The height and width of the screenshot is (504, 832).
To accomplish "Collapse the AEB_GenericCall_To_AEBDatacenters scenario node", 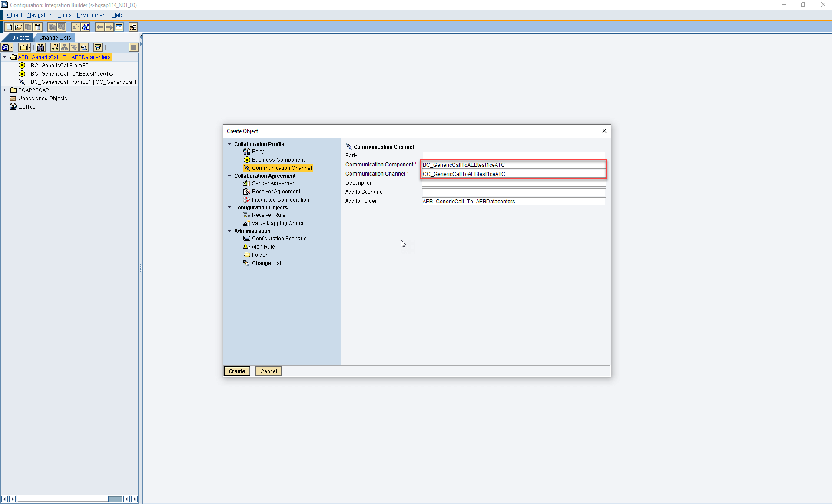I will click(4, 57).
